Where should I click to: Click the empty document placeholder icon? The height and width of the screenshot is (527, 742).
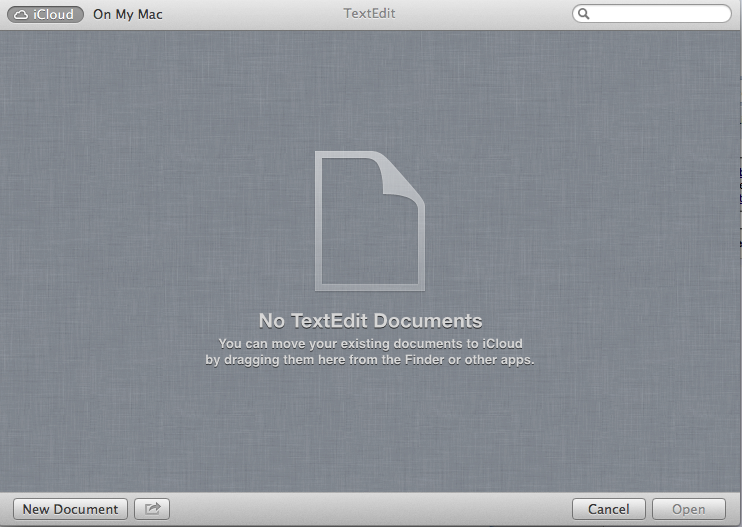tap(370, 221)
